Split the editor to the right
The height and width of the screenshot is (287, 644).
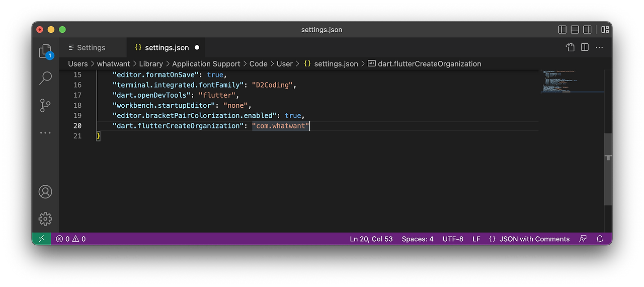[x=585, y=47]
